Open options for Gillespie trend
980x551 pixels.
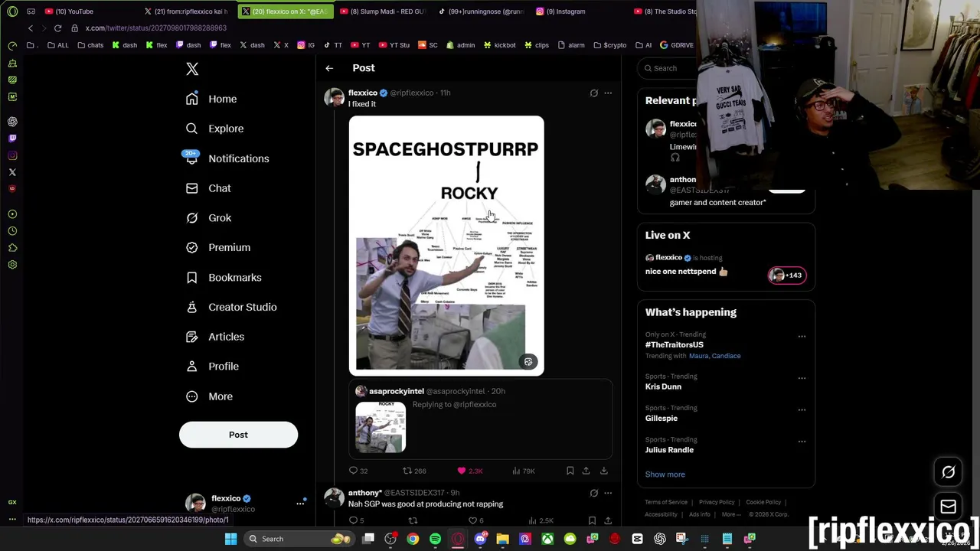802,410
